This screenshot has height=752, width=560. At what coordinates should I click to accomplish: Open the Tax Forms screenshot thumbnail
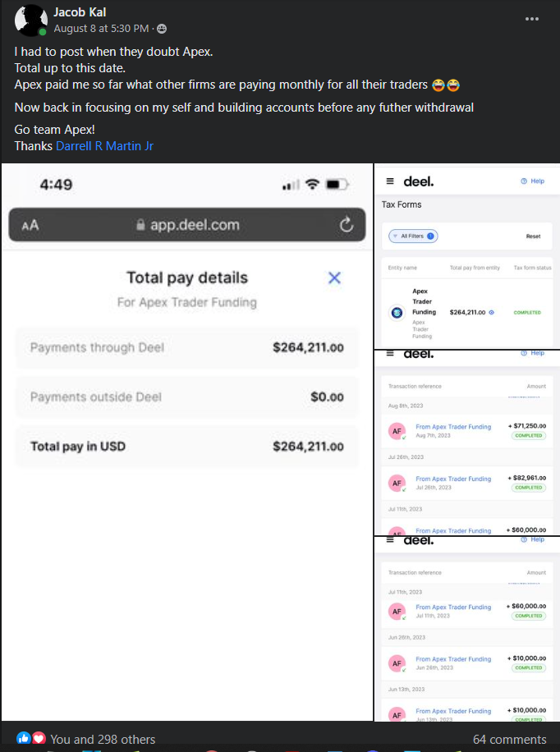tap(467, 256)
